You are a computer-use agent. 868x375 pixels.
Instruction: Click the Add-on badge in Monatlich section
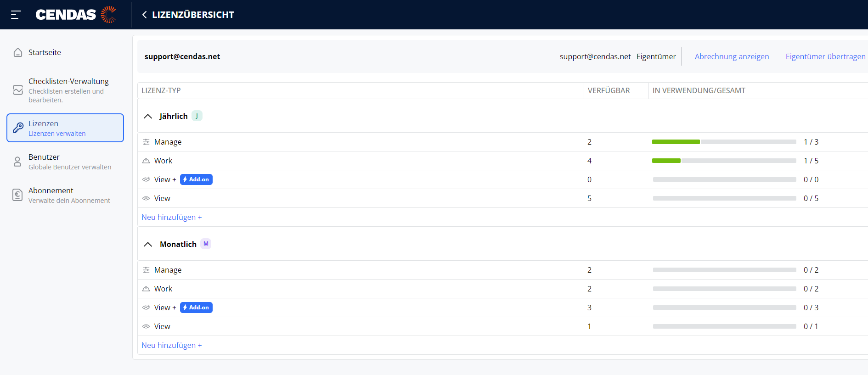pos(196,308)
